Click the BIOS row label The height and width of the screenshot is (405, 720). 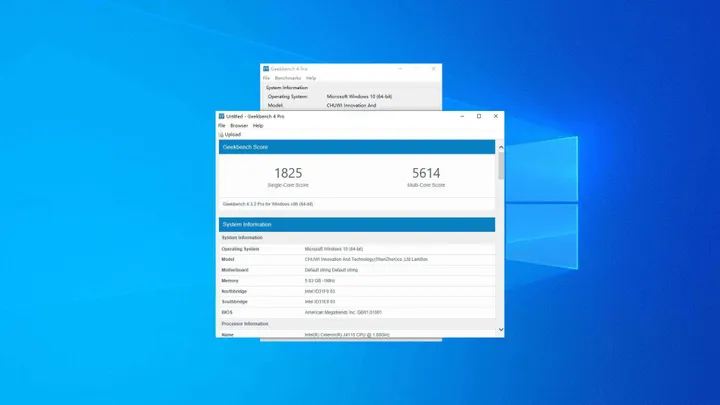click(227, 312)
